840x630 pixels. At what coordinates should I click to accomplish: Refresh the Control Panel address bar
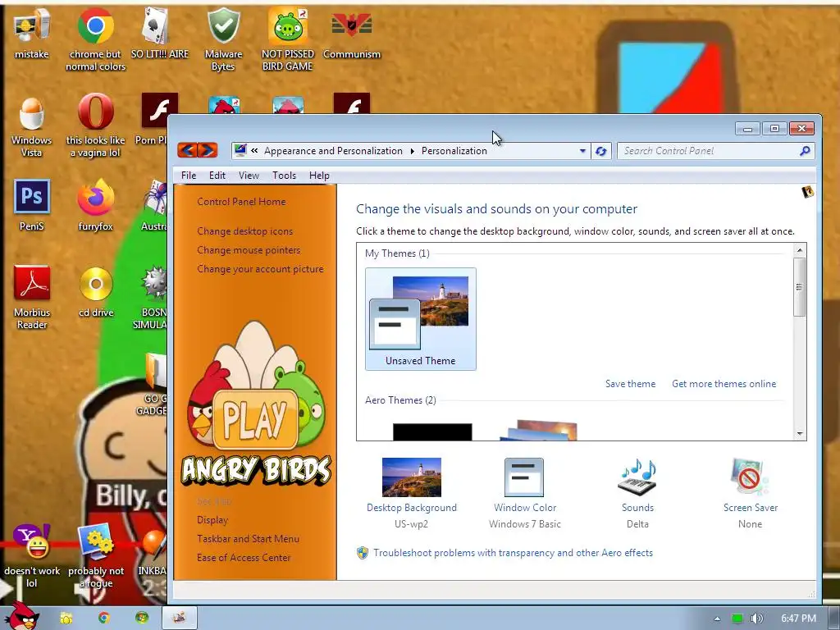pos(601,151)
